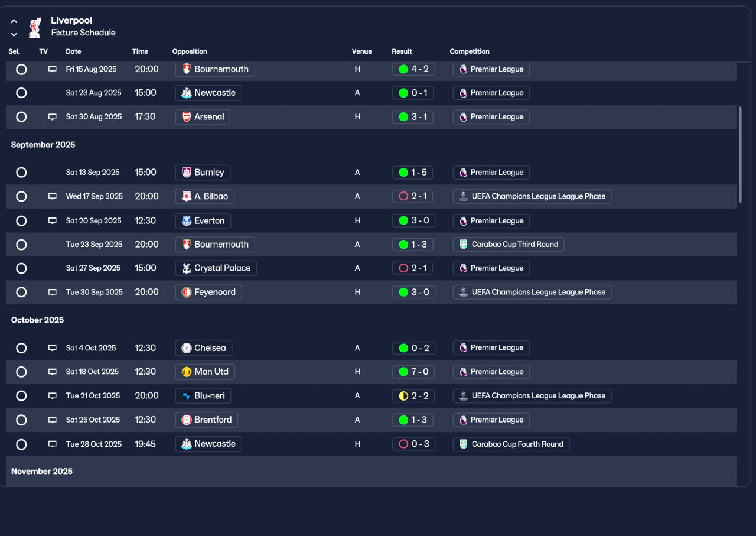The width and height of the screenshot is (756, 536).
Task: Click the Burnley club badge
Action: pos(187,173)
